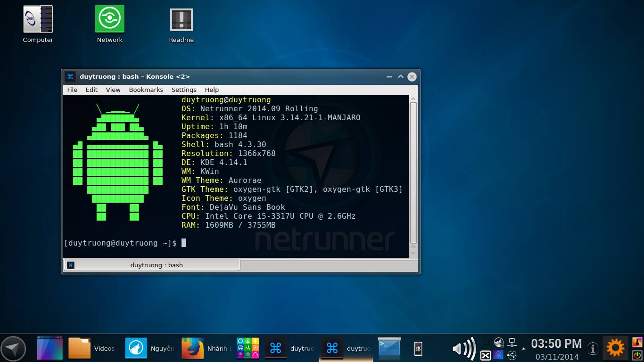
Task: Click the blue-purple square tray icon
Action: 499,355
